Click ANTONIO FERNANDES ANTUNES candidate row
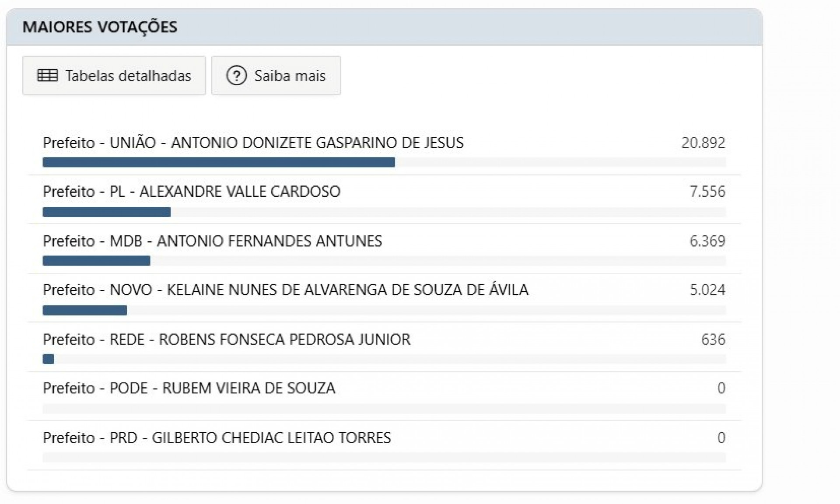Viewport: 840px width, 504px height. click(212, 241)
